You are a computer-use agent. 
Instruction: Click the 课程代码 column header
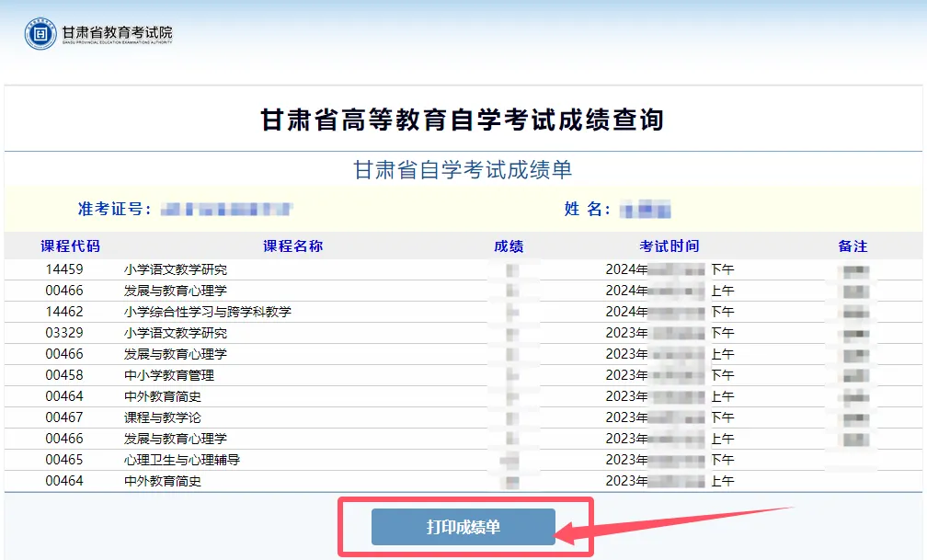click(x=70, y=246)
